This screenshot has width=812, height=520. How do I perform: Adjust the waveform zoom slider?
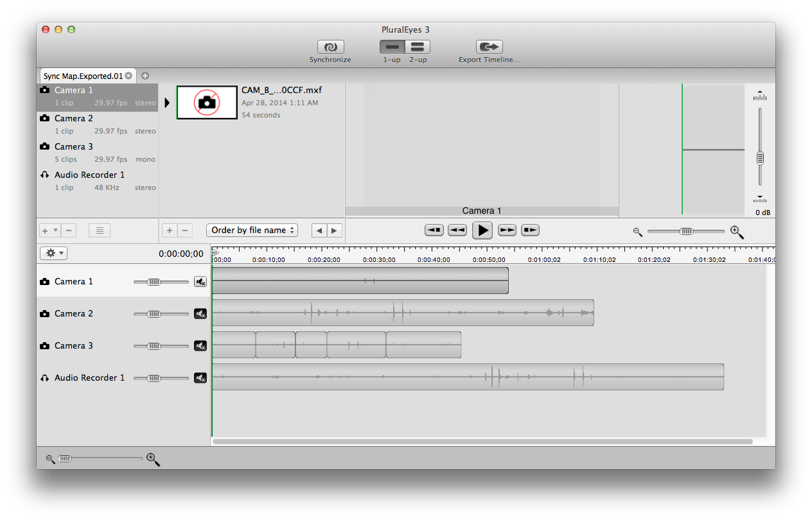tap(687, 231)
